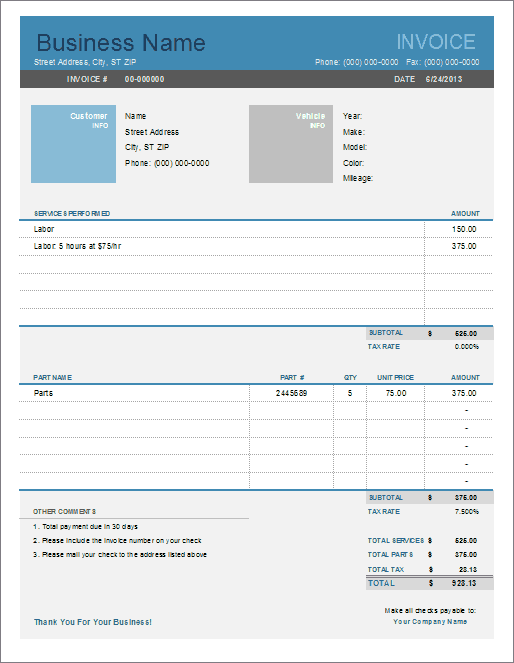514x663 pixels.
Task: Click the vehicle Model field
Action: coord(355,147)
